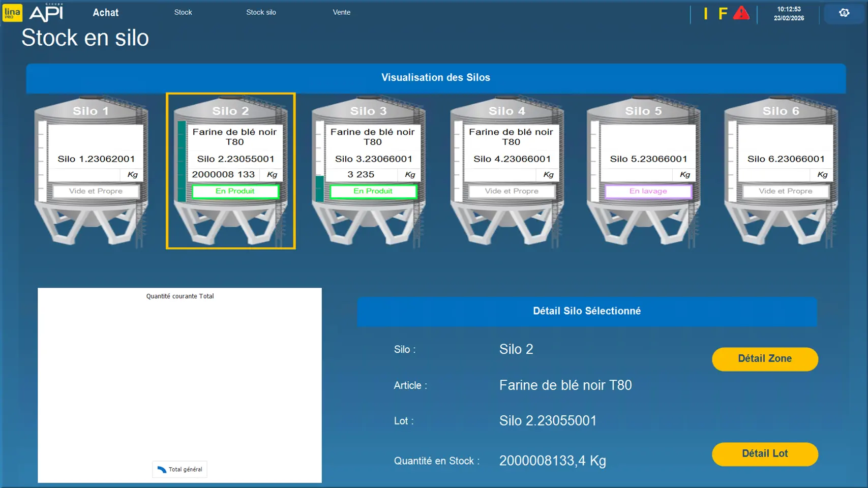Click the yellow I status indicator

(706, 14)
